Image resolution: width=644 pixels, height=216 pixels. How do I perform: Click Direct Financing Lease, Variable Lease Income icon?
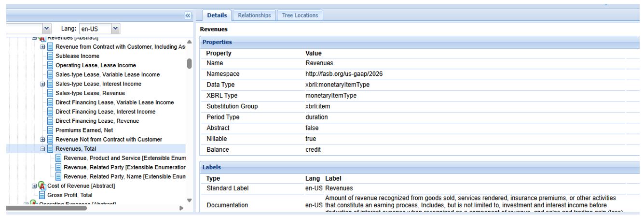[x=51, y=102]
